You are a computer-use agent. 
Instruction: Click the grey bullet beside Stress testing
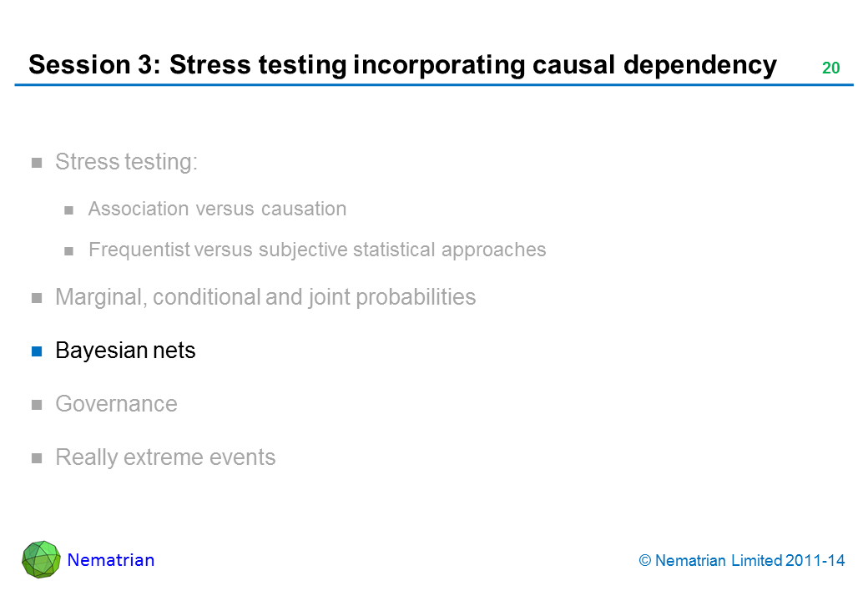[37, 163]
